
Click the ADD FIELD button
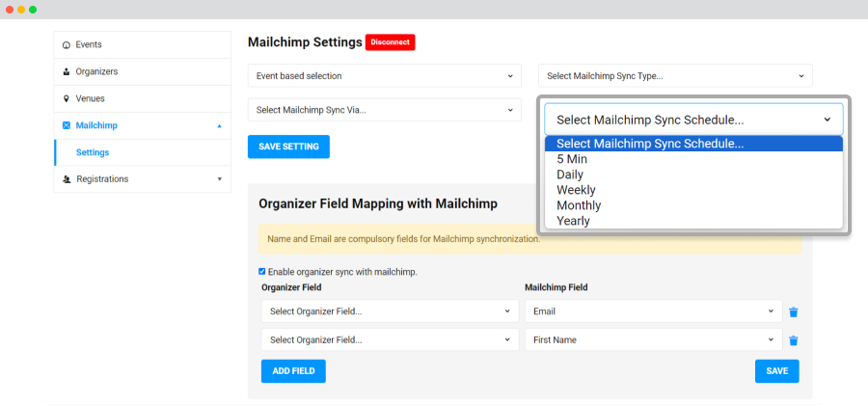293,371
